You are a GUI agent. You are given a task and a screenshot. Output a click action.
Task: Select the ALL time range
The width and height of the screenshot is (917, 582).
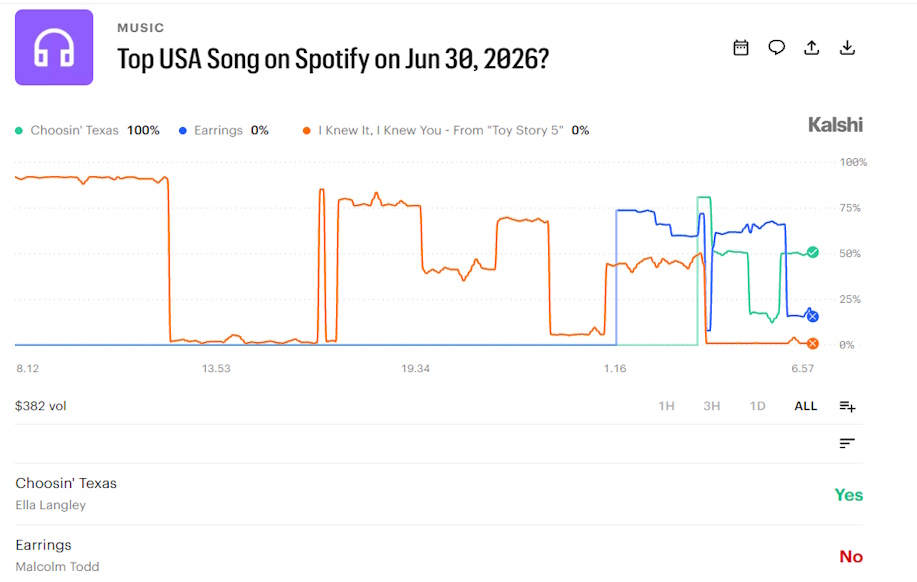(805, 406)
